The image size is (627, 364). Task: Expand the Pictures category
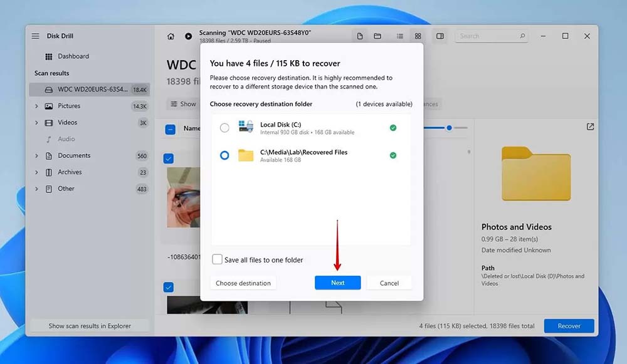37,107
